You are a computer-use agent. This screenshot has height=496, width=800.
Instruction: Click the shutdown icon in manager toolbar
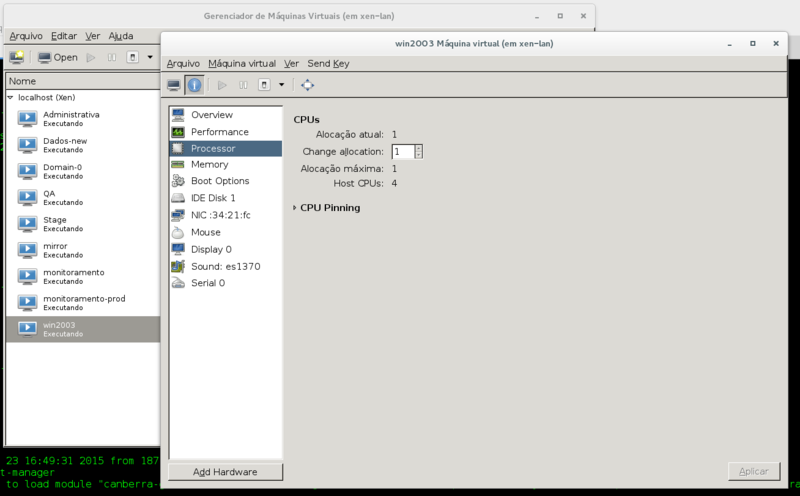(133, 57)
